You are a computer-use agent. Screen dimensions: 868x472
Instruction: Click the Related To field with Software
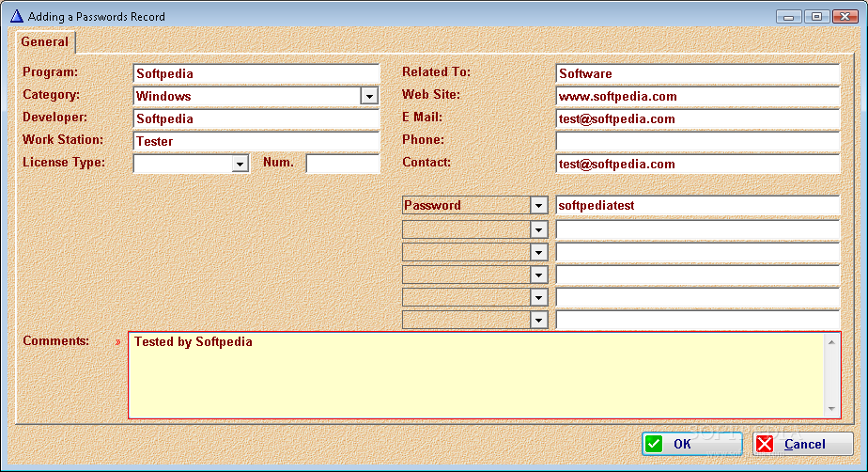tap(697, 73)
